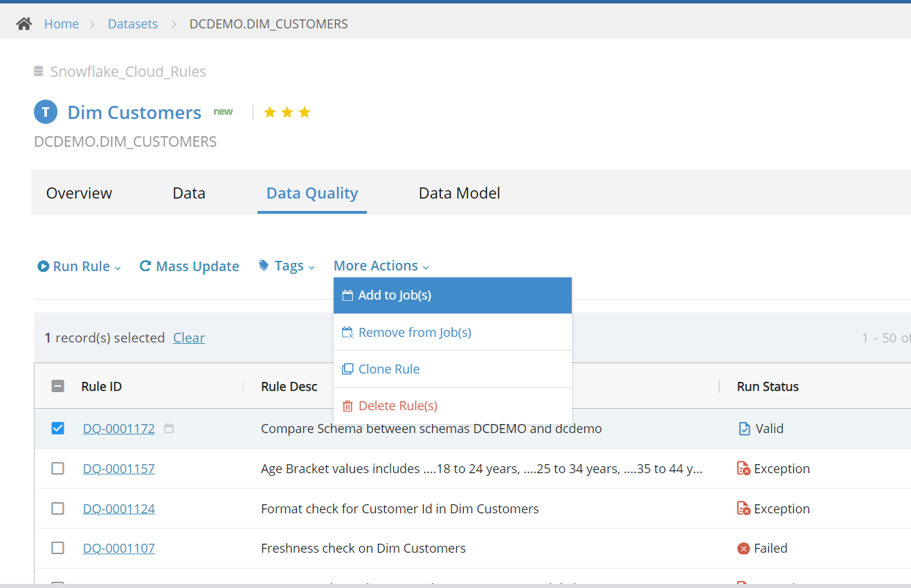Image resolution: width=911 pixels, height=588 pixels.
Task: Open rule DQ-0001172 link
Action: coord(119,429)
